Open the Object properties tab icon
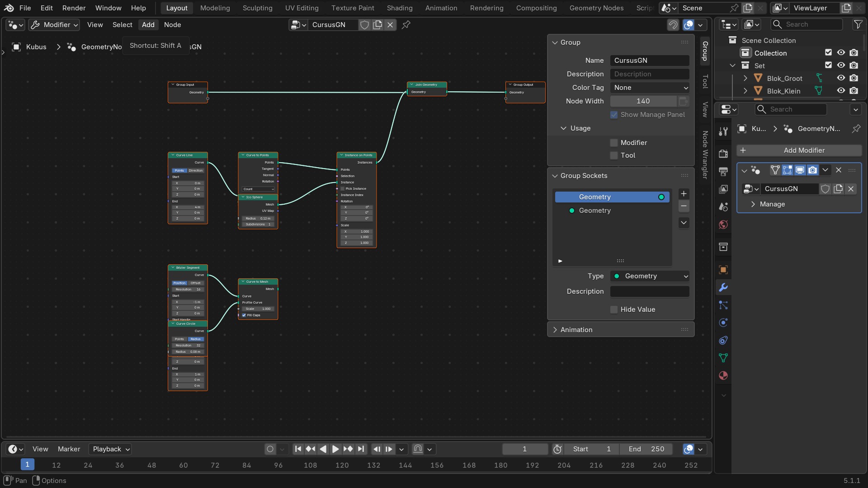The width and height of the screenshot is (868, 488). [x=723, y=270]
